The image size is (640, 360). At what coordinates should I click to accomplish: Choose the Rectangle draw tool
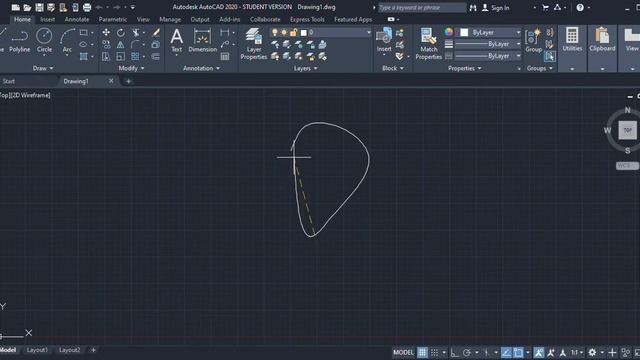click(x=84, y=33)
